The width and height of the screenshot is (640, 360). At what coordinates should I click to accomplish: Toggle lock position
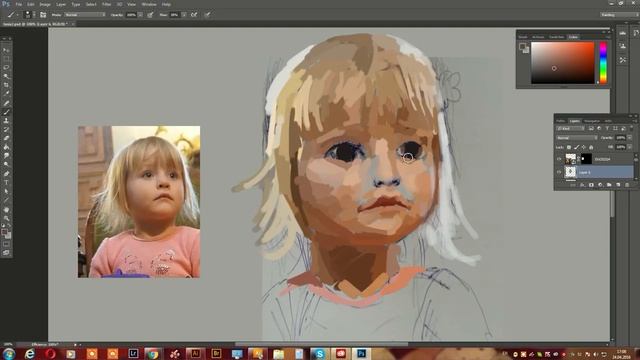point(584,147)
